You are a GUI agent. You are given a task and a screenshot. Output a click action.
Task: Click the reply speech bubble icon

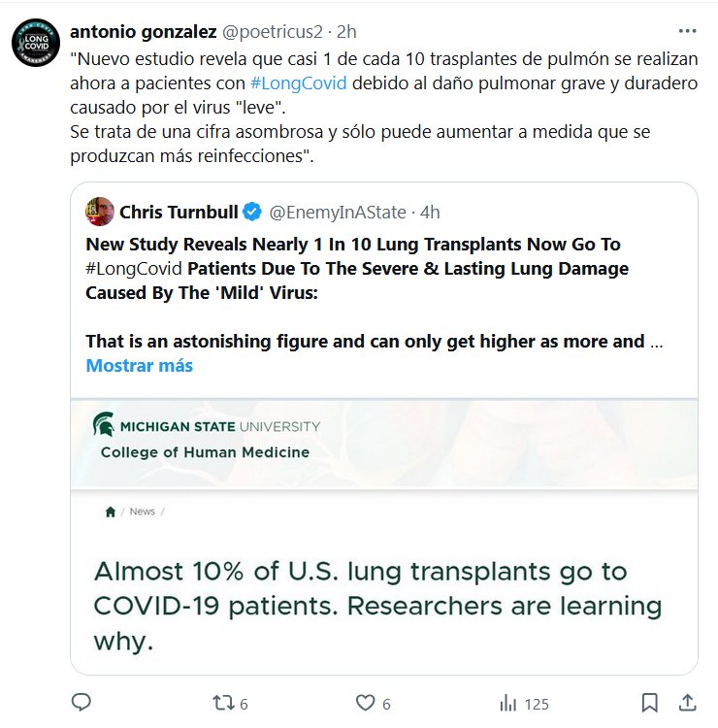[82, 703]
